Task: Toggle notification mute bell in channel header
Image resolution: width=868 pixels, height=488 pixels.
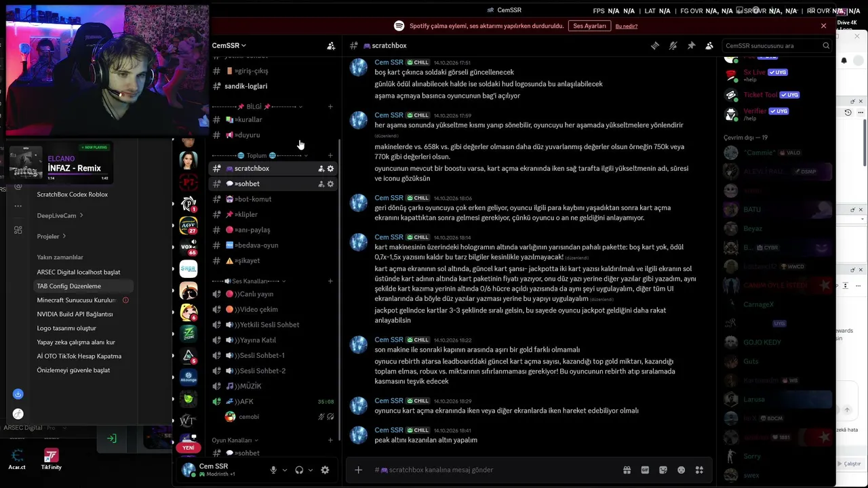Action: point(673,45)
